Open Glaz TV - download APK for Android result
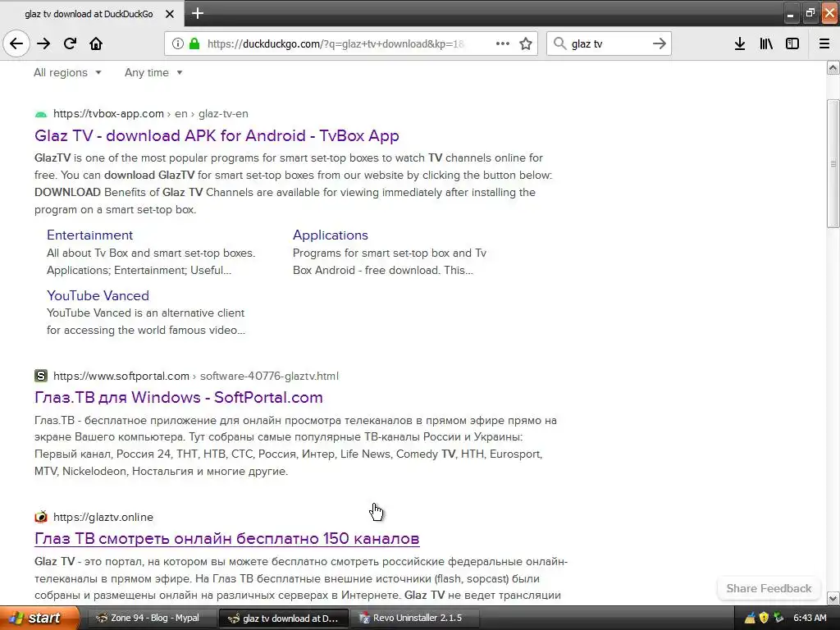This screenshot has height=630, width=840. (x=217, y=135)
